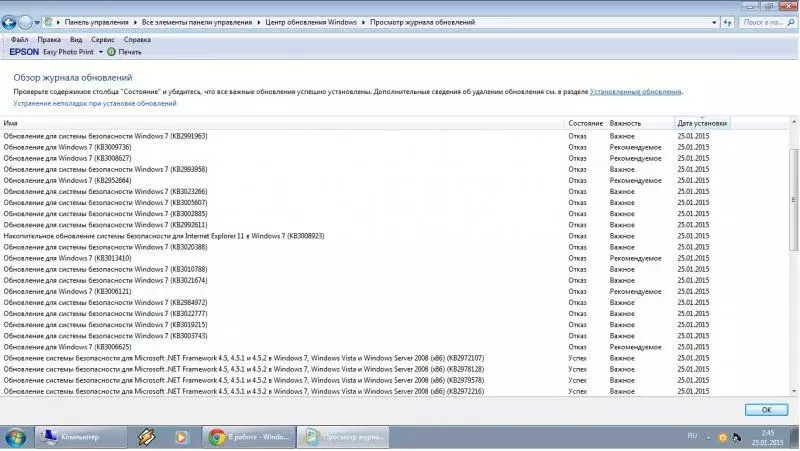Select the KB2993958 security update row

[394, 169]
